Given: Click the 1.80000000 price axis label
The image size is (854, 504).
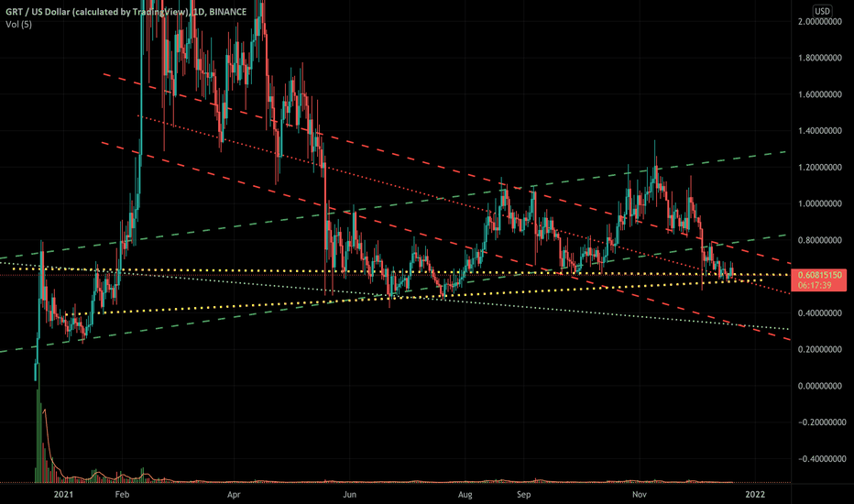Looking at the screenshot, I should (820, 58).
